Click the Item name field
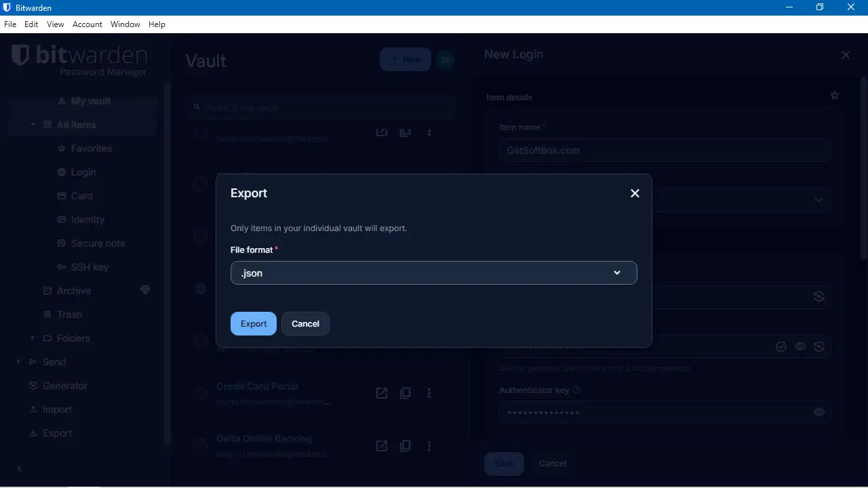The height and width of the screenshot is (488, 868). pyautogui.click(x=665, y=150)
